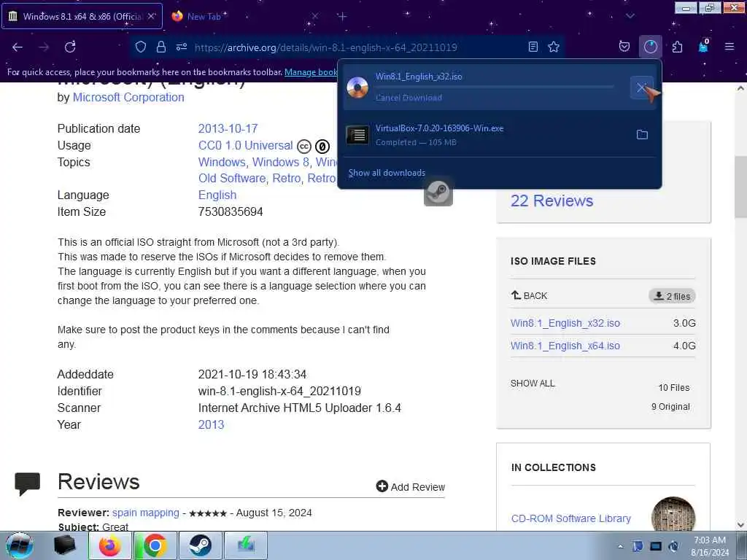Open the 9 Original link
Viewport: 747px width, 560px height.
[x=670, y=407]
